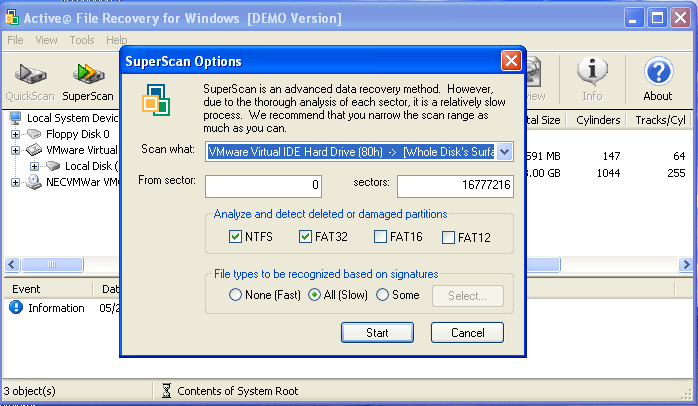Uncheck the FAT32 checkbox

point(305,236)
